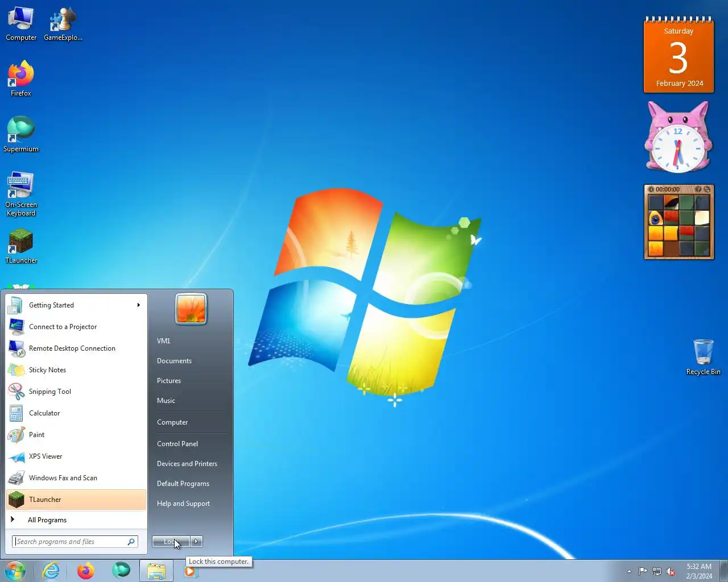Select the TLauncher desktop shortcut
Image resolution: width=728 pixels, height=582 pixels.
[x=21, y=246]
